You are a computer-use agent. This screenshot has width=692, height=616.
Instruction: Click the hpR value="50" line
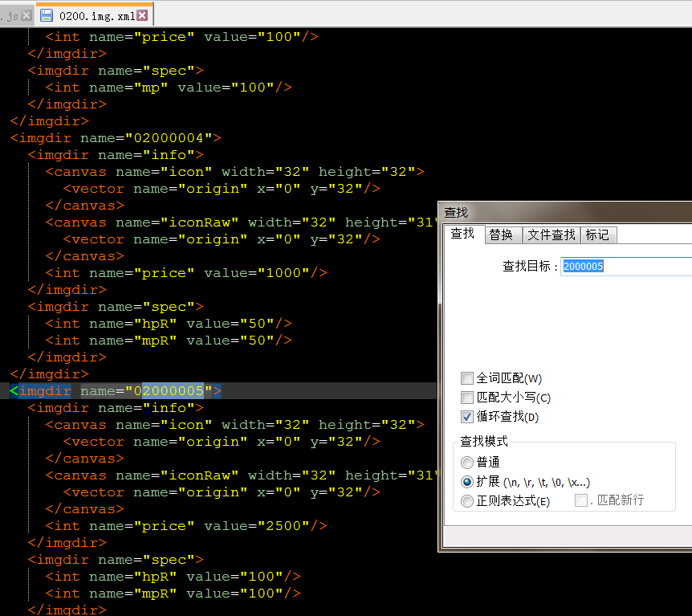point(169,324)
